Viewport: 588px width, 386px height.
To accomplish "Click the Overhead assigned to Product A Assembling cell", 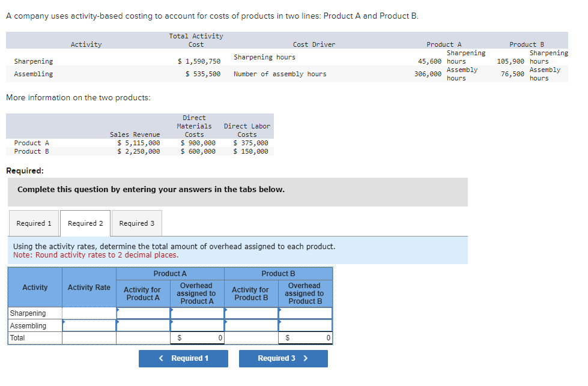I will (x=197, y=325).
